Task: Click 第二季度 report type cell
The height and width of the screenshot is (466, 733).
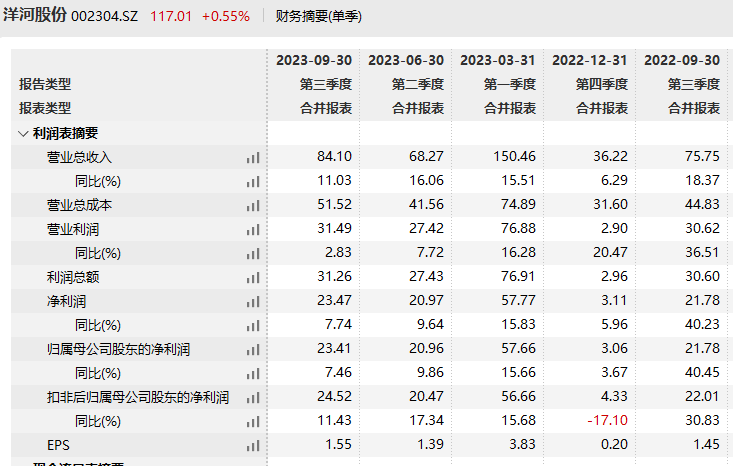Action: 417,84
